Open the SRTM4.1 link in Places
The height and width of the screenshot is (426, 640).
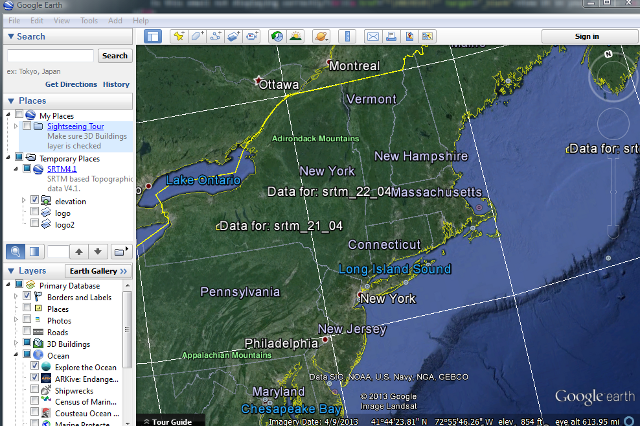[62, 169]
